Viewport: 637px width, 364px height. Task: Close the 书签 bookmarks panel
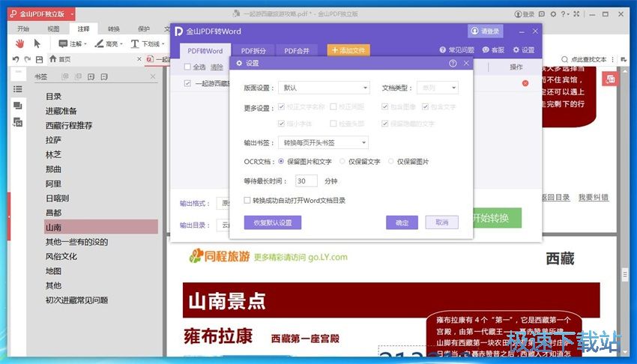pos(153,76)
